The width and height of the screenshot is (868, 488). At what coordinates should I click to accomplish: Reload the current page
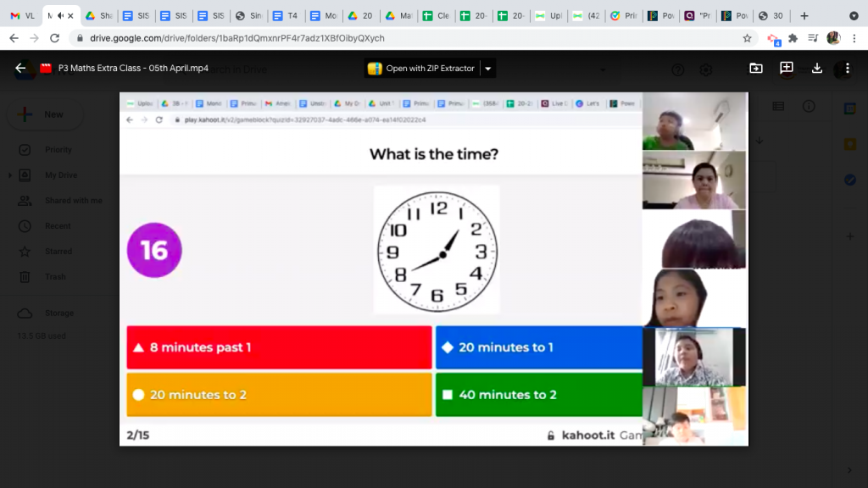(55, 38)
